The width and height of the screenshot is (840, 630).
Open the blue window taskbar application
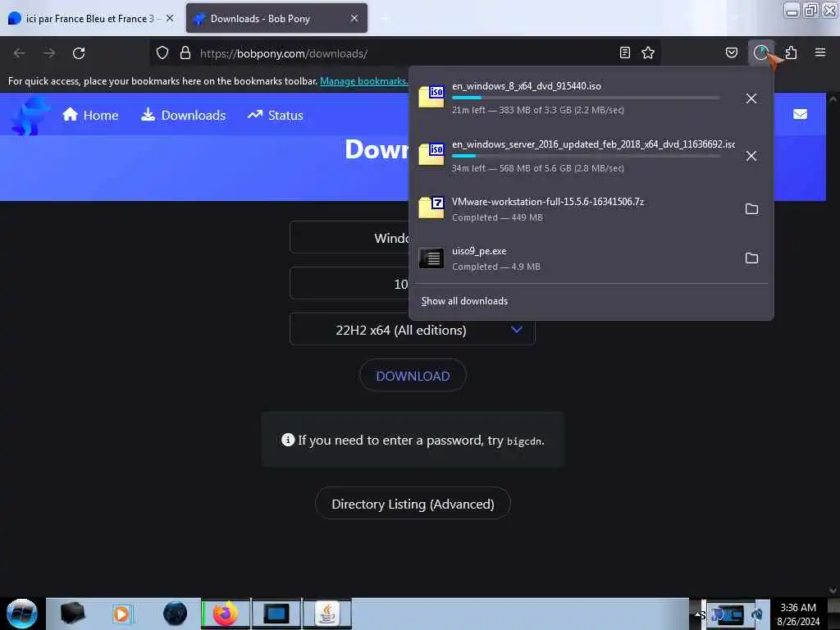click(276, 614)
